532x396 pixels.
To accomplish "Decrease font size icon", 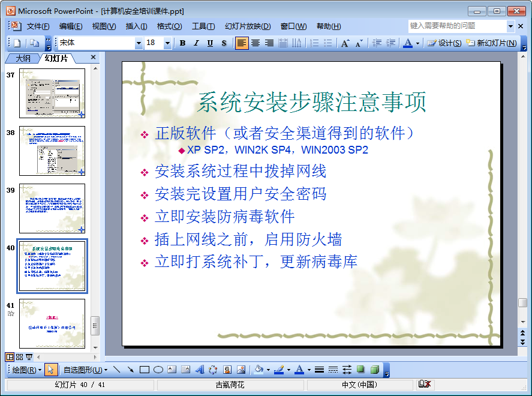I will coord(359,43).
